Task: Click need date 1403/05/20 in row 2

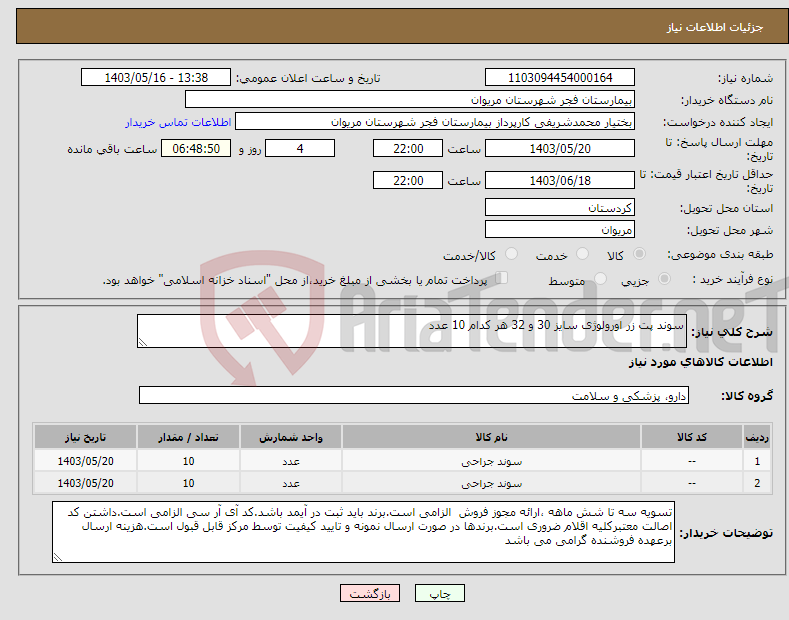Action: pos(86,484)
